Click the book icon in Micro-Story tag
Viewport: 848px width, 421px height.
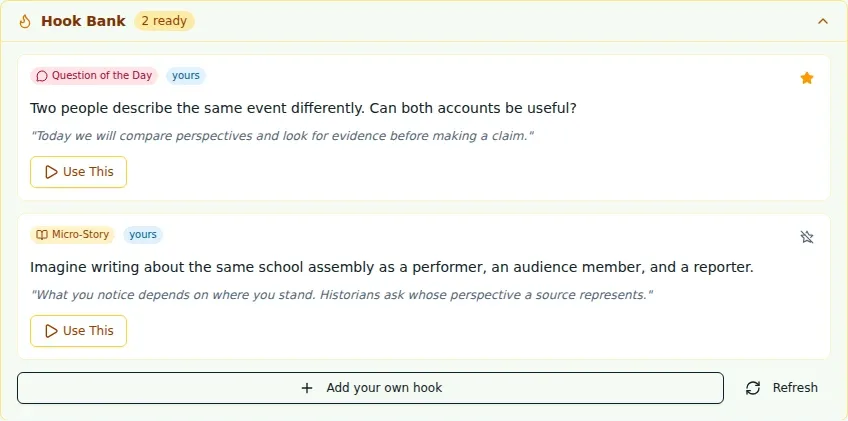(42, 235)
